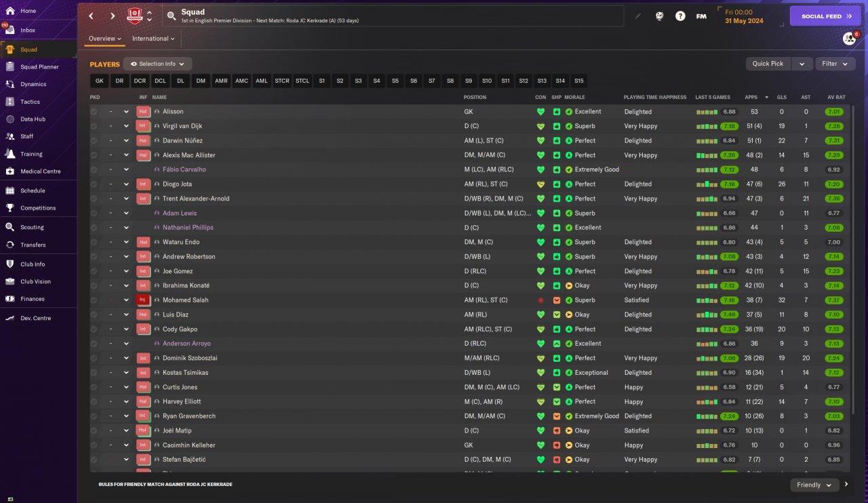Click the Quick Pick button
Viewport: 868px width, 503px height.
click(x=768, y=64)
